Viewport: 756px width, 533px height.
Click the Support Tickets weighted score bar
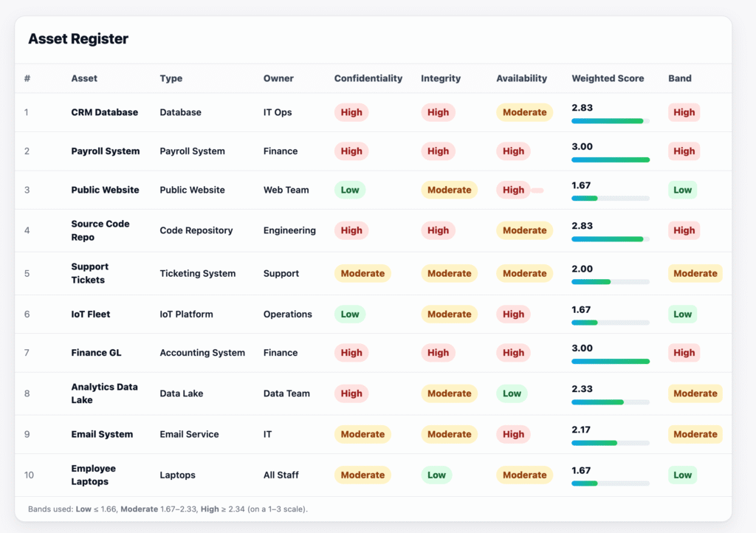coord(611,282)
